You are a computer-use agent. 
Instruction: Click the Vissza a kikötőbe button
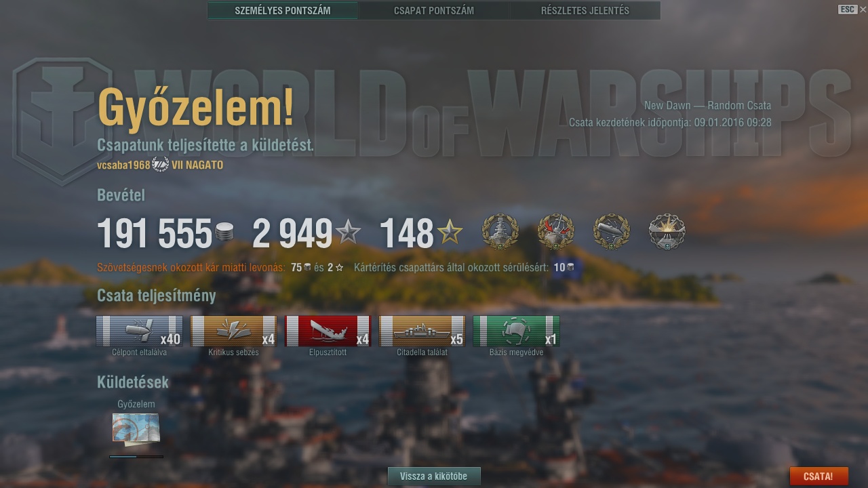click(434, 476)
